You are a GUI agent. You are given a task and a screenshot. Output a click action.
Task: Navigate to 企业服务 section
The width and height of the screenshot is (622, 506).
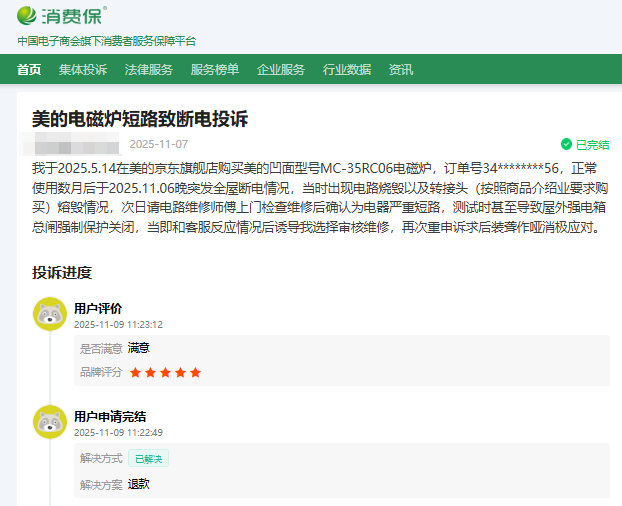[x=281, y=69]
